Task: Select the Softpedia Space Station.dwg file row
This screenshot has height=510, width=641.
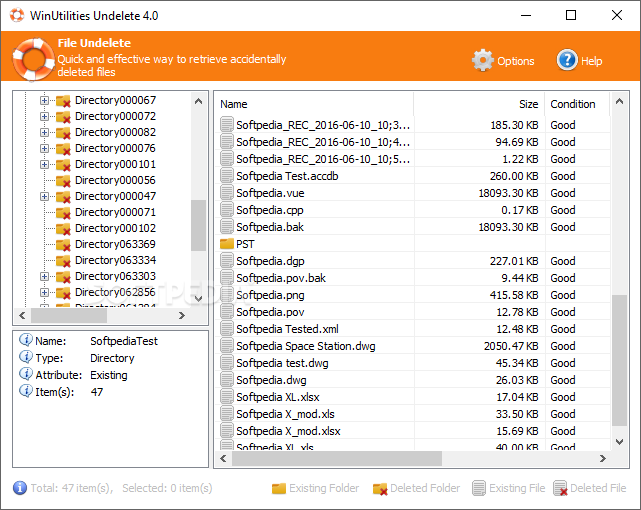Action: pyautogui.click(x=412, y=346)
